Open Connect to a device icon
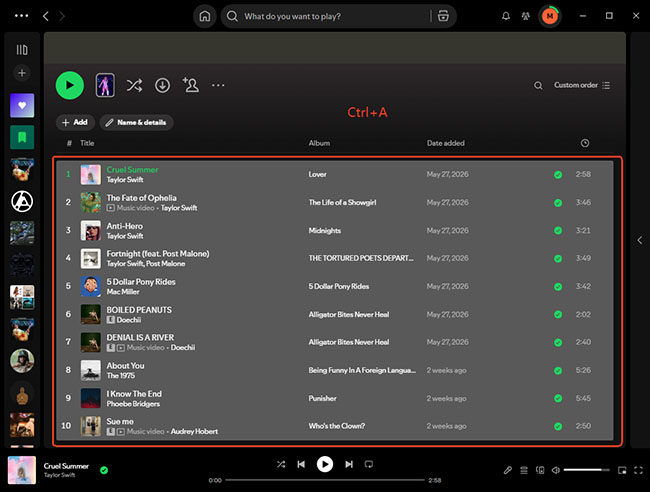This screenshot has width=650, height=492. point(540,470)
